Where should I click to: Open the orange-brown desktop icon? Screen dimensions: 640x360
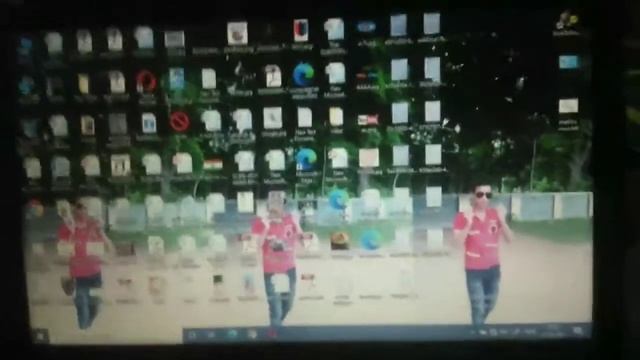[x=340, y=240]
